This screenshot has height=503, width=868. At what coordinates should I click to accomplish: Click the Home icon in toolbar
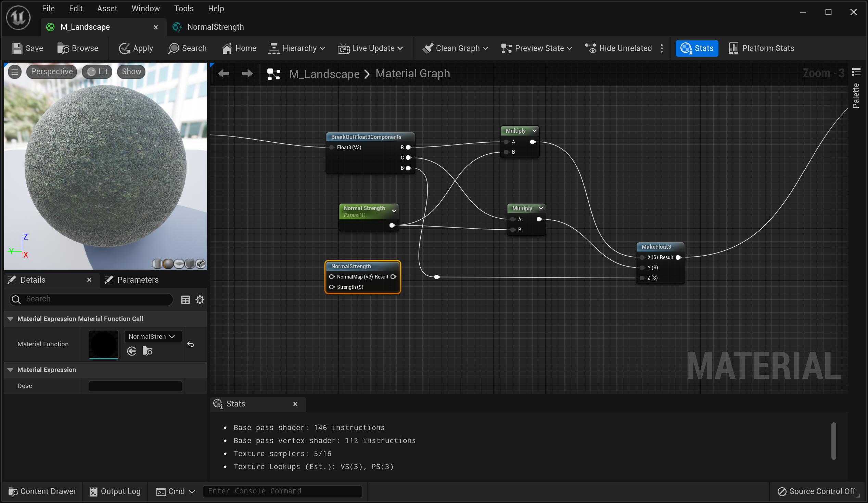[x=227, y=48]
